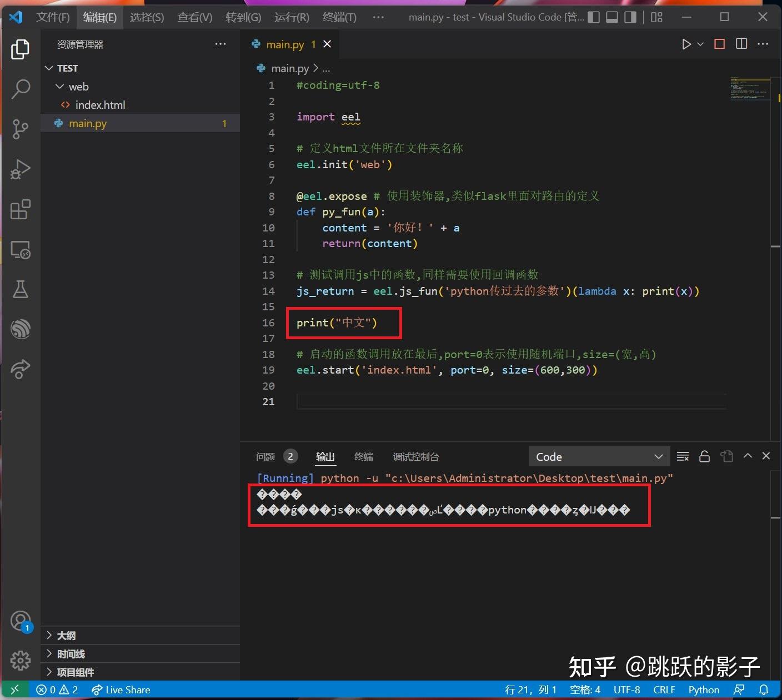Screen dimensions: 782x700
Task: Open the run button dropdown arrow
Action: [x=700, y=44]
